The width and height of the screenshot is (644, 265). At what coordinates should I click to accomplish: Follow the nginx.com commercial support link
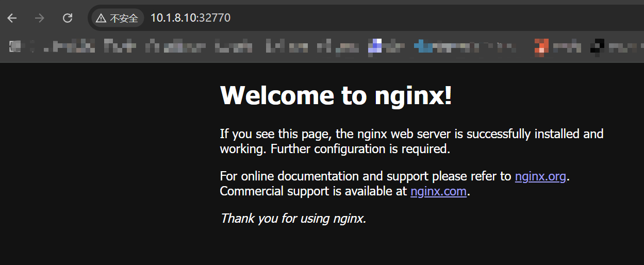click(438, 192)
